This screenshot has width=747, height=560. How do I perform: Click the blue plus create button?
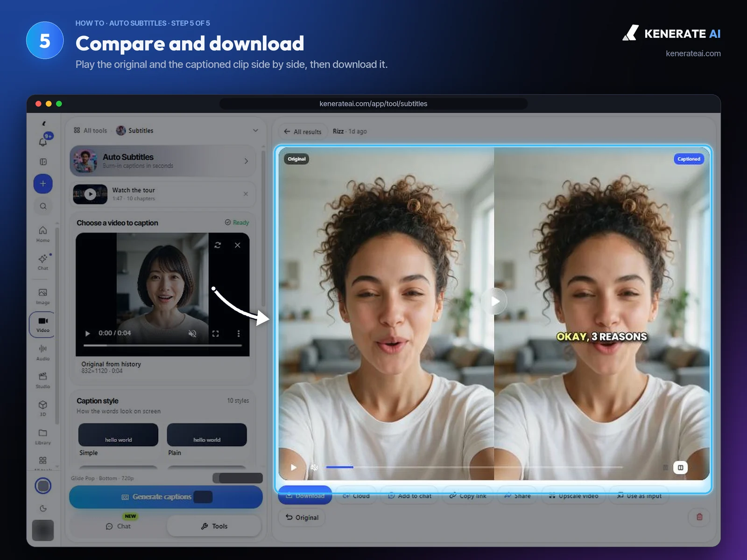(43, 183)
